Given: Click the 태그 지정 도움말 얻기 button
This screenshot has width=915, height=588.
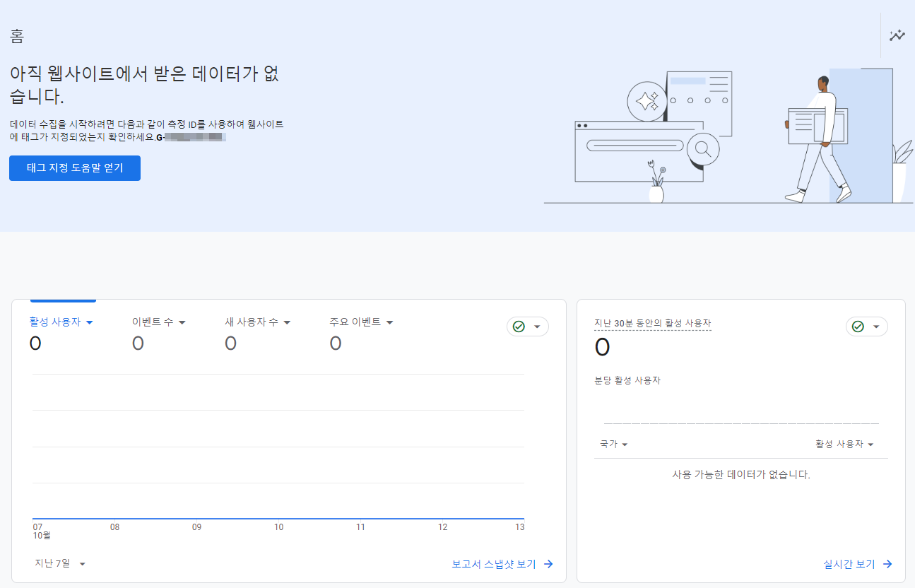Looking at the screenshot, I should (x=75, y=168).
